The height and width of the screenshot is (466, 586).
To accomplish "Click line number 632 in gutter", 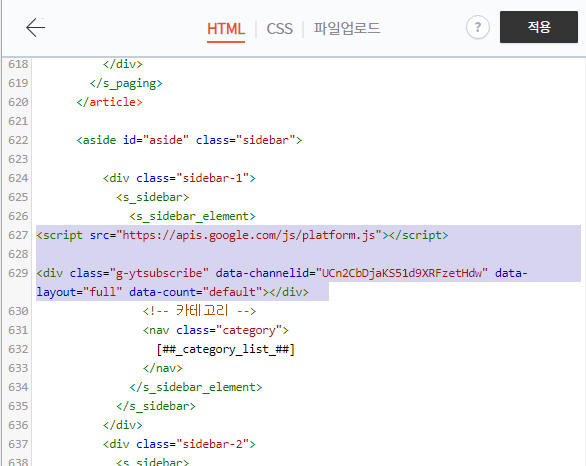I will [18, 349].
